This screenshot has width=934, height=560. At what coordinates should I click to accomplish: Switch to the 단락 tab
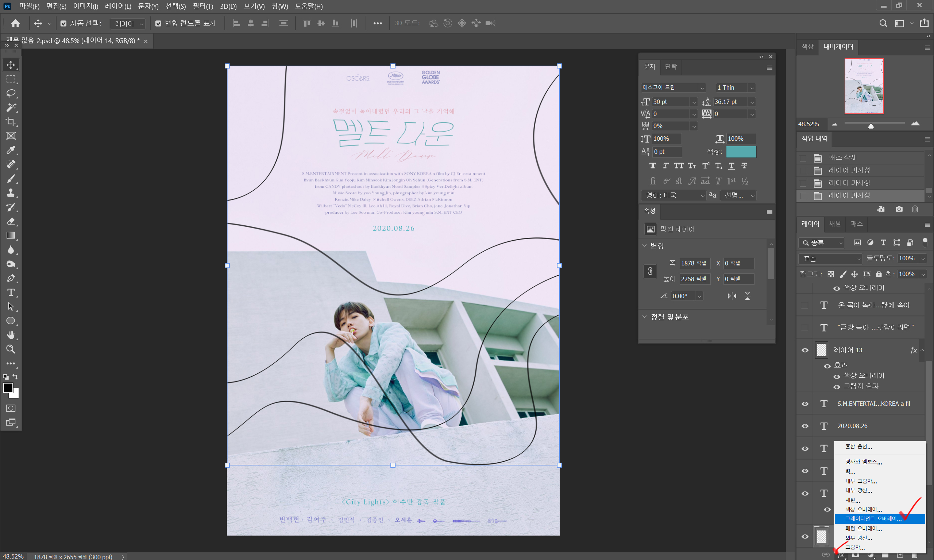[x=671, y=66]
